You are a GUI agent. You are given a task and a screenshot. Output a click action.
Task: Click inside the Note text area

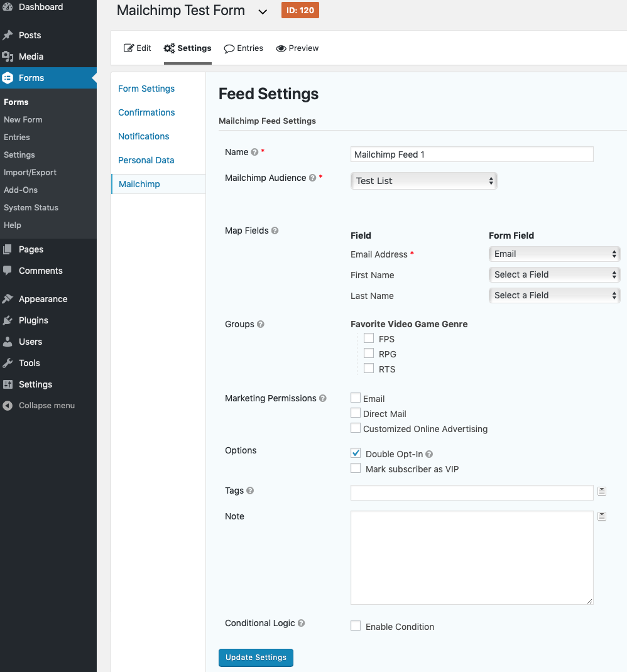coord(471,557)
